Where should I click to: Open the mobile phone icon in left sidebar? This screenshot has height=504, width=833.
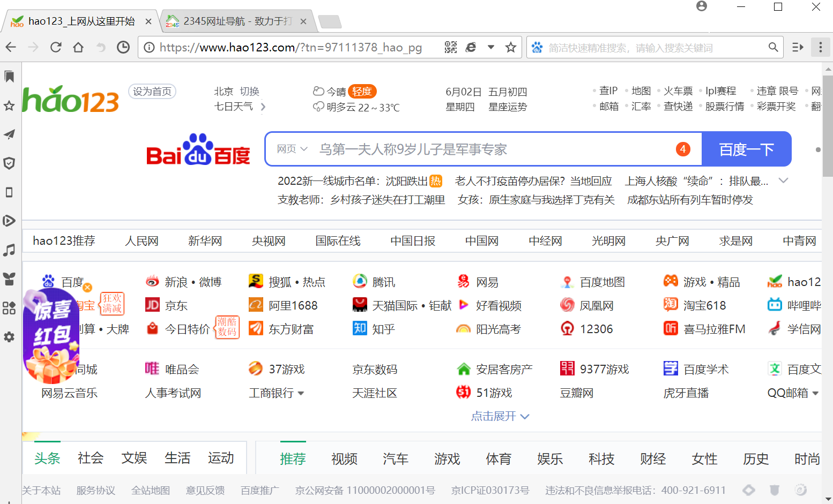tap(9, 192)
